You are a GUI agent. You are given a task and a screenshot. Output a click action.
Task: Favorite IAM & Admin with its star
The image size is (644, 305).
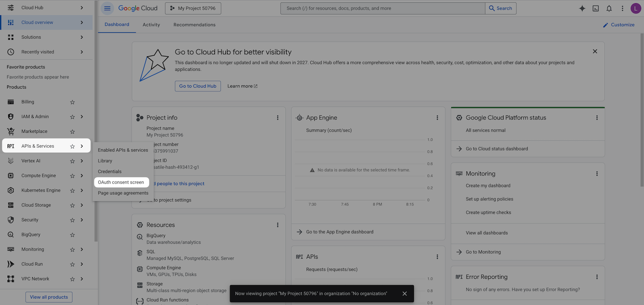point(72,117)
